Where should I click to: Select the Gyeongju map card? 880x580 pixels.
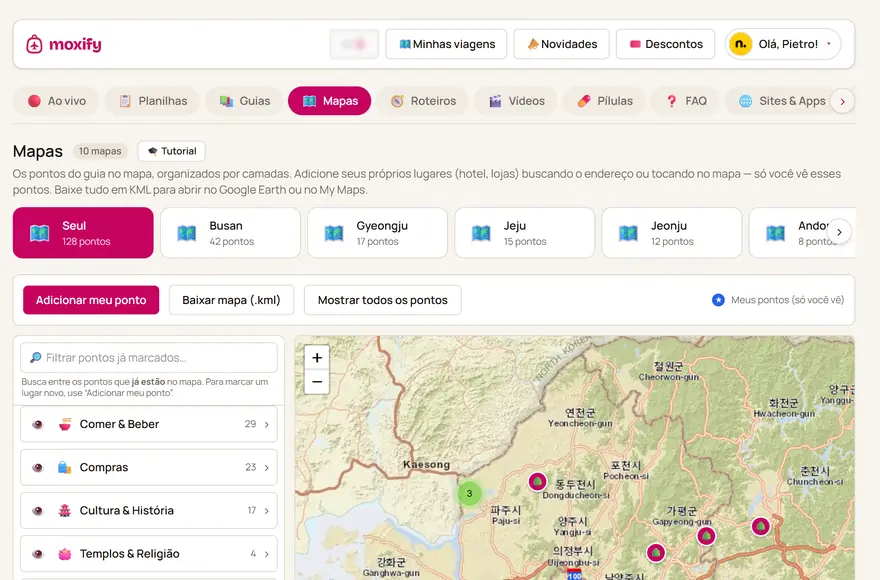pos(377,233)
